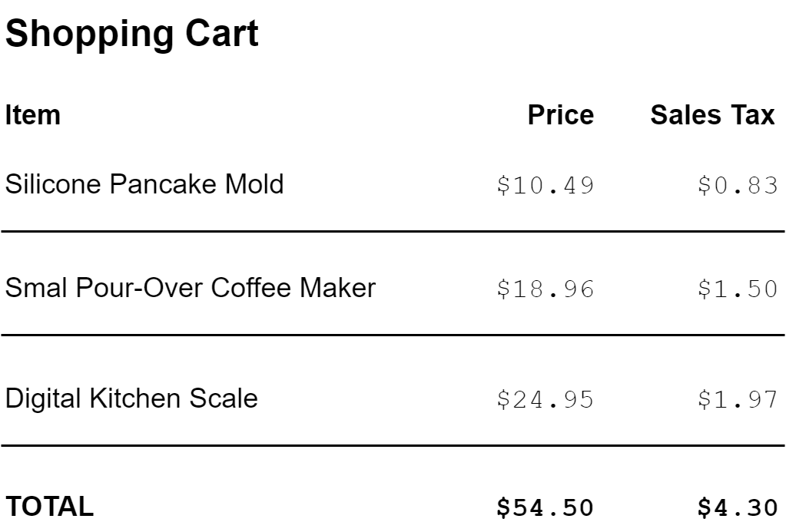Screen dimensions: 786x532
Task: Click the Price column header
Action: pos(560,115)
